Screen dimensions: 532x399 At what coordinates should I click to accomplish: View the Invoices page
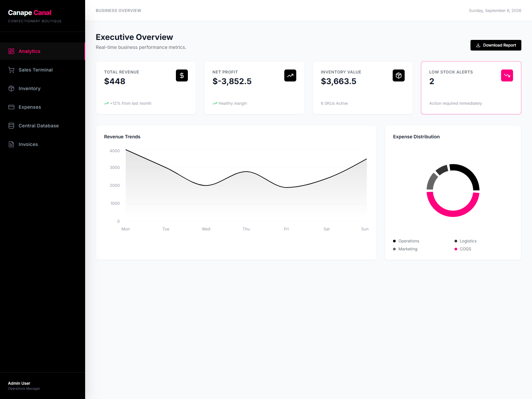[43, 144]
